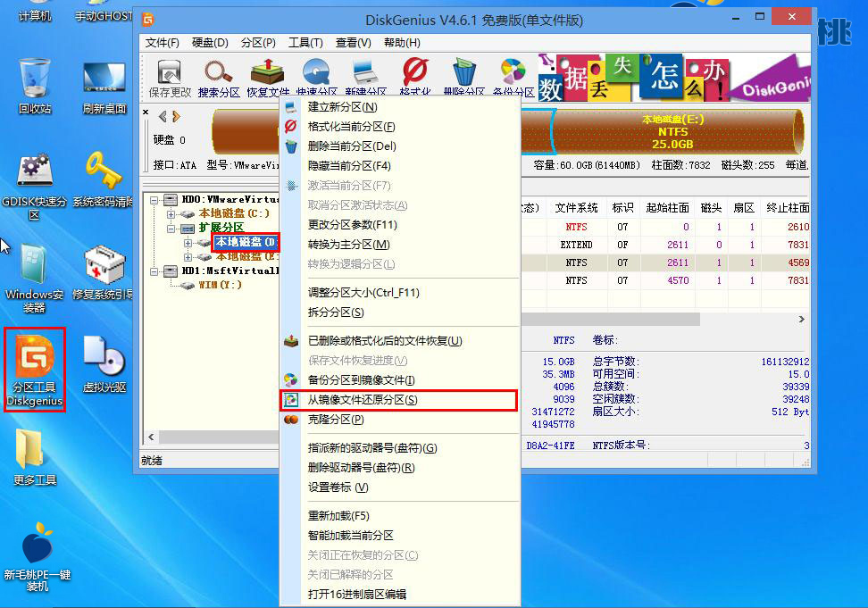The height and width of the screenshot is (608, 868).
Task: Choose 建立新分区(N) from context menu
Action: [400, 107]
